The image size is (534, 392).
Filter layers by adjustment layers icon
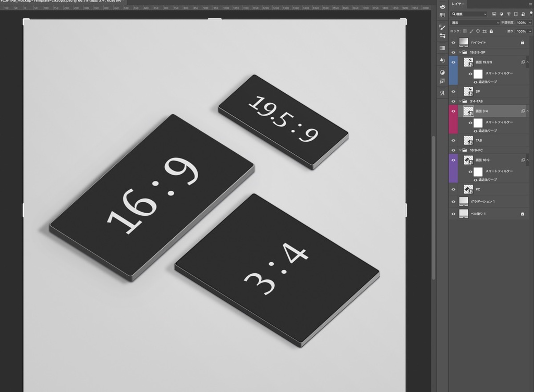501,14
